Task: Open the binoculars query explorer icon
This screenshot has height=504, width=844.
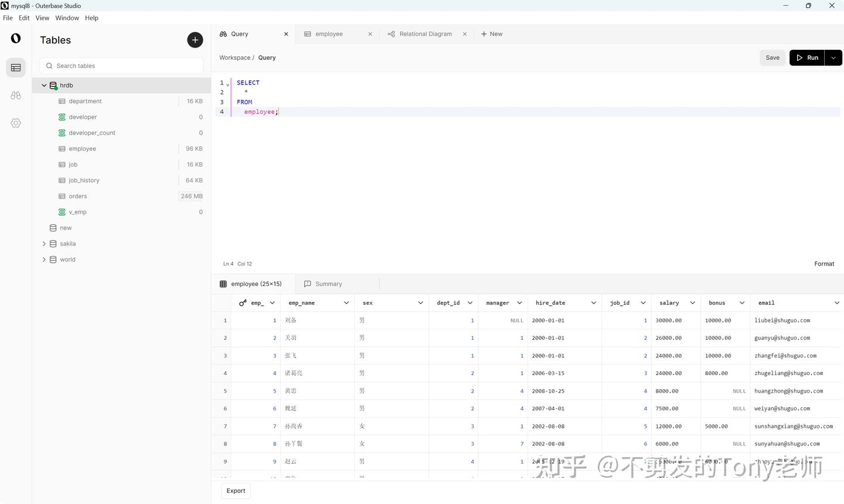Action: coord(16,96)
